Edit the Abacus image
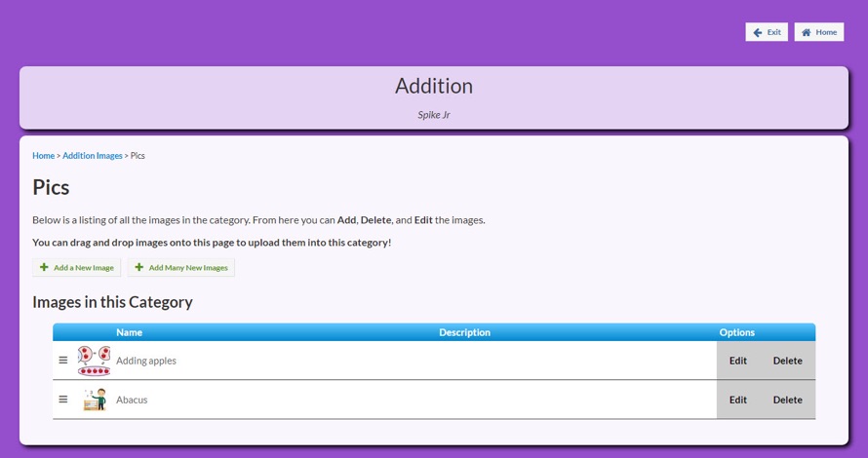The height and width of the screenshot is (458, 868). coord(738,400)
